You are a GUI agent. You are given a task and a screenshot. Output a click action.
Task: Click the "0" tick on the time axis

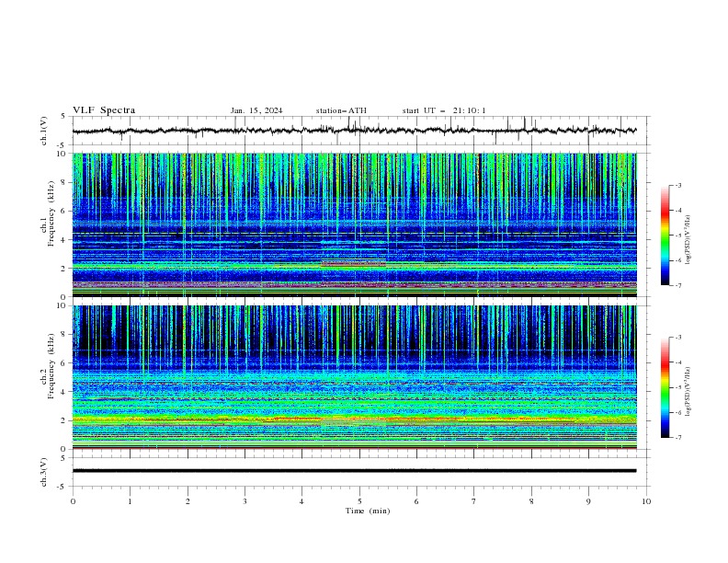pyautogui.click(x=73, y=501)
